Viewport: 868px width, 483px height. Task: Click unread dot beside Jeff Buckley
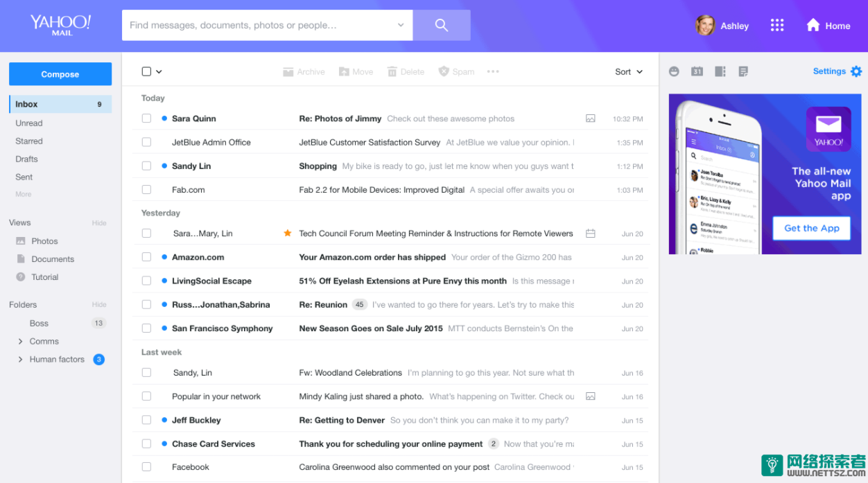tap(164, 420)
